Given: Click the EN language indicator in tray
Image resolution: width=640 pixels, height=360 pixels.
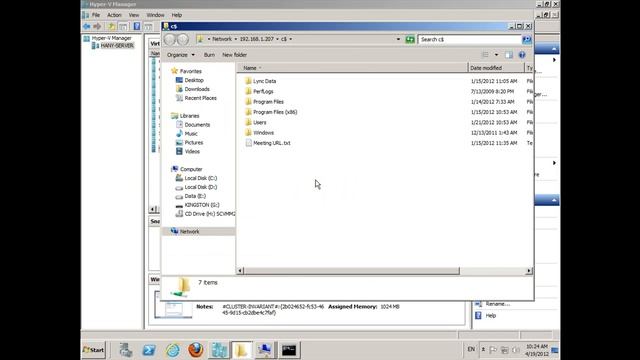Looking at the screenshot, I should tap(471, 349).
